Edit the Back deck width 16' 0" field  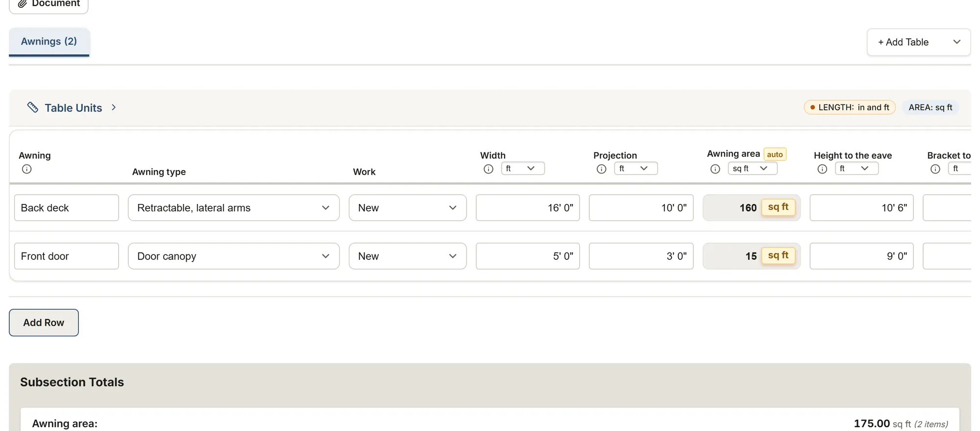528,208
